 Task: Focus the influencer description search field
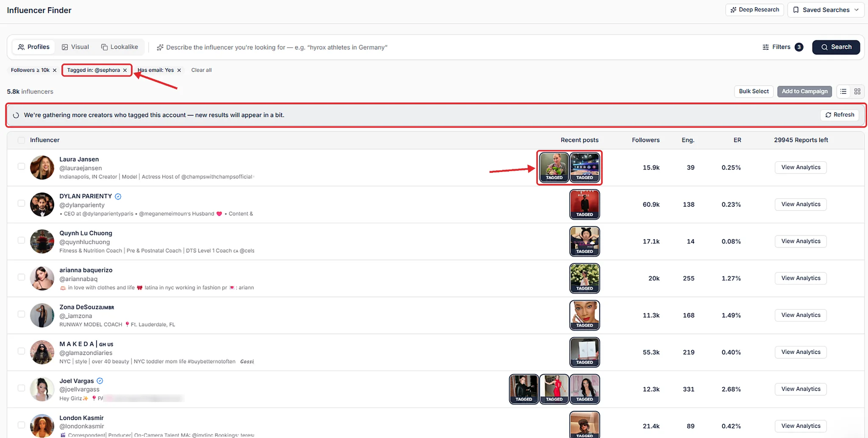tap(453, 47)
